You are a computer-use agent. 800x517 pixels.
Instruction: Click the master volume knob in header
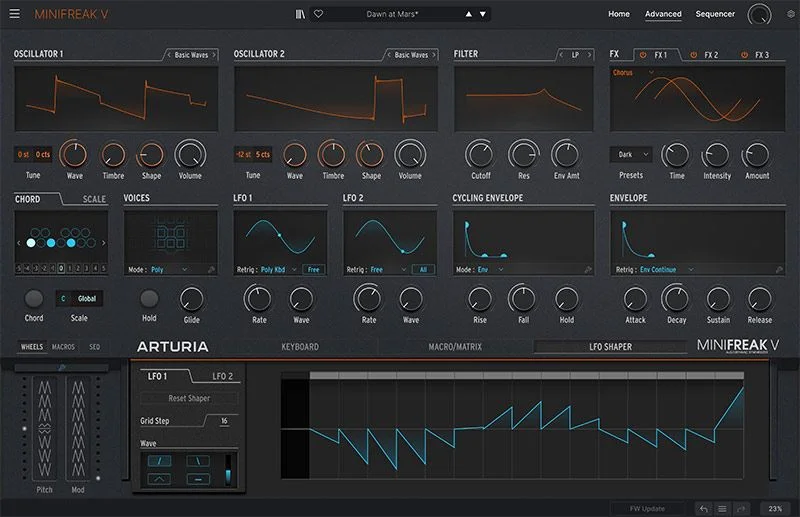pyautogui.click(x=759, y=15)
